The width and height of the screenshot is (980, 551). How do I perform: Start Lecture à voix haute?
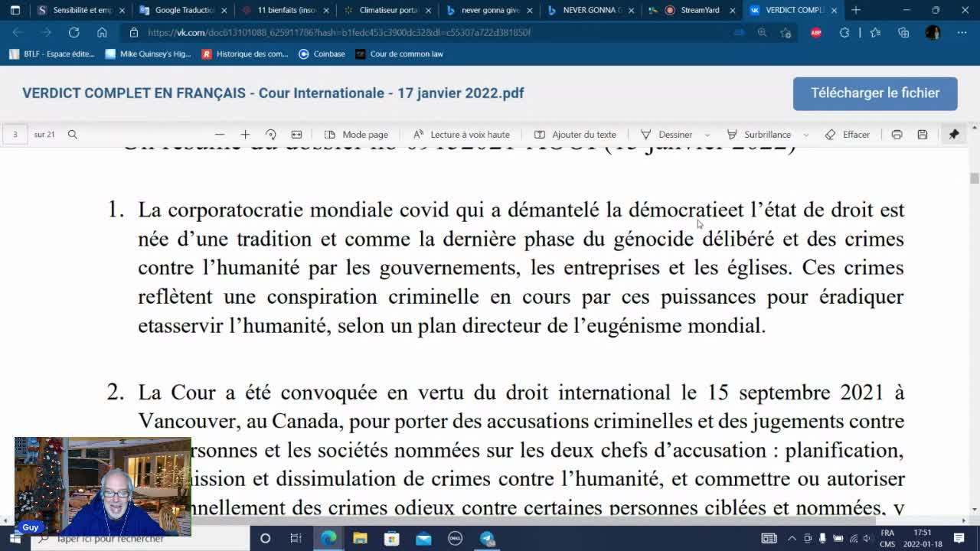tap(461, 135)
